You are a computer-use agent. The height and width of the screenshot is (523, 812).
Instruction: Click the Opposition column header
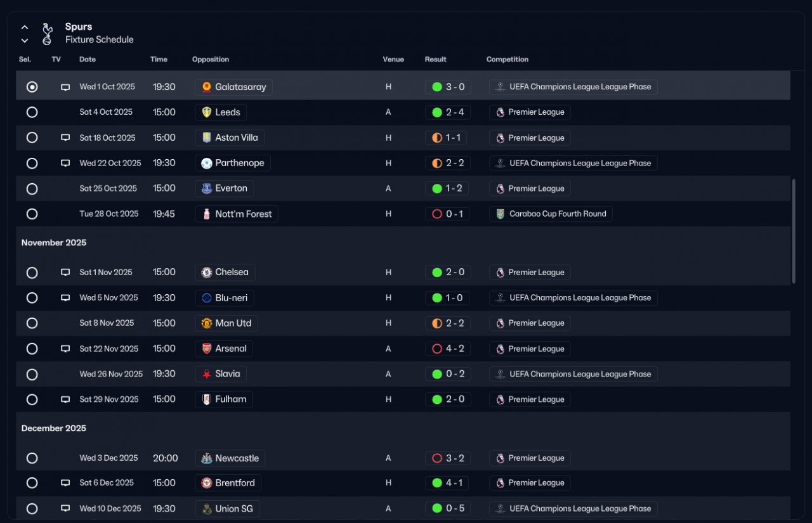click(211, 60)
